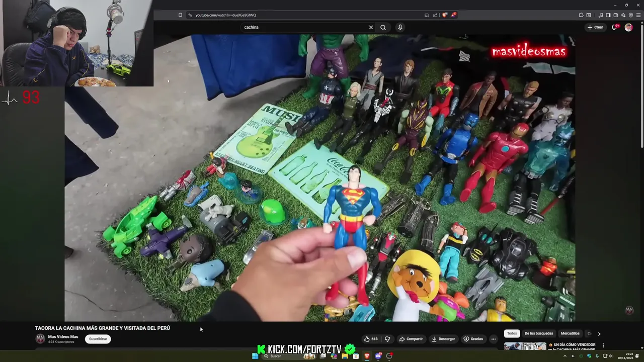The height and width of the screenshot is (362, 644).
Task: Focus the youtube.com address bar URL
Action: (x=225, y=15)
